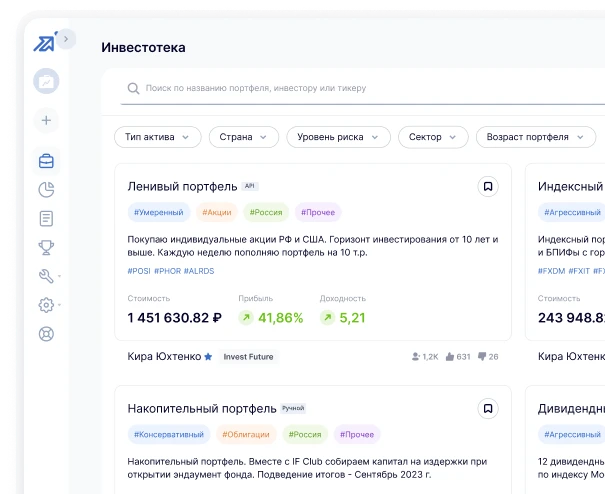Click the profit up-arrow icon by 41,86%
Screen dimensions: 605x494
pos(246,318)
